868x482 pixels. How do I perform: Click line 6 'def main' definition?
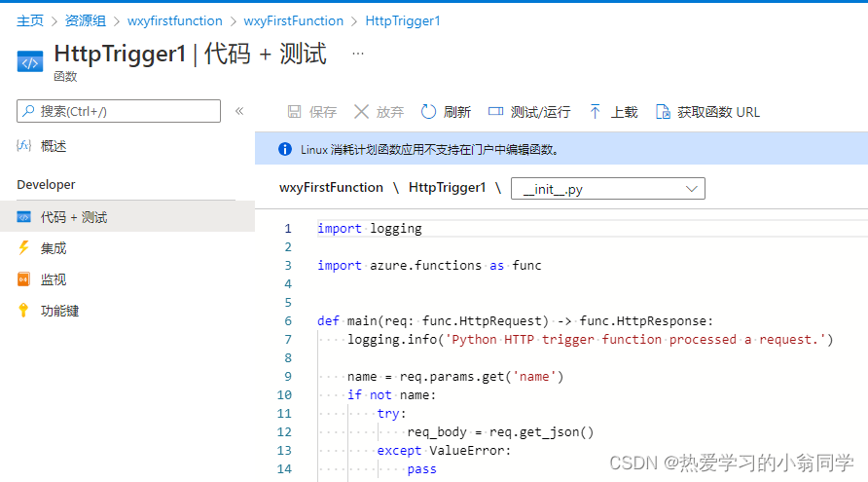pyautogui.click(x=516, y=320)
